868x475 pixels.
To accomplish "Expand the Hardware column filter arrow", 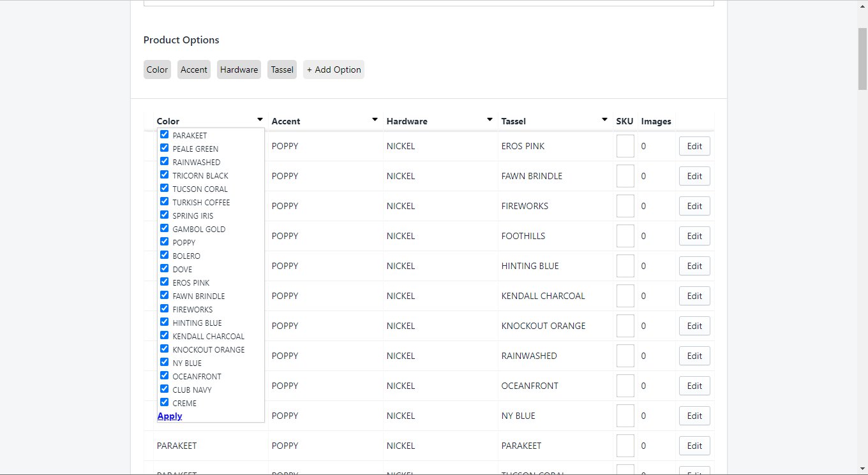I will point(490,120).
